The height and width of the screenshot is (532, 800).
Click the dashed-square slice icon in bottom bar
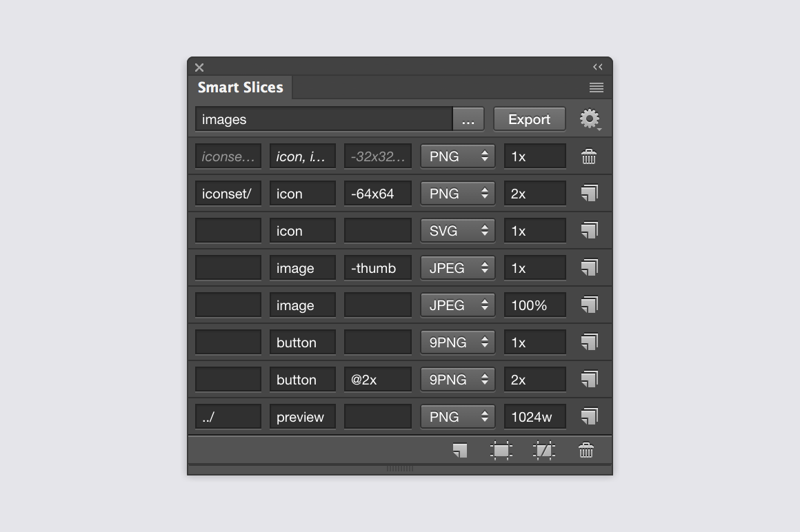click(x=501, y=451)
